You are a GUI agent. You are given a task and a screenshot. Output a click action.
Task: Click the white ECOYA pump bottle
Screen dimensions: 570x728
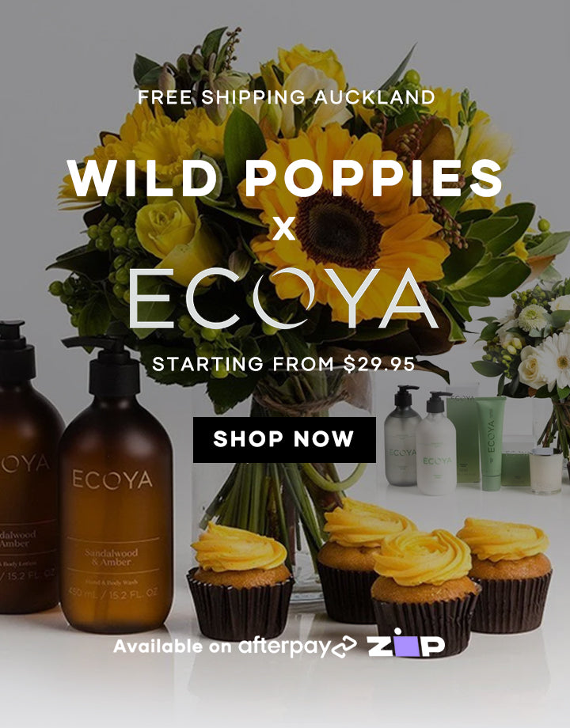coord(435,445)
